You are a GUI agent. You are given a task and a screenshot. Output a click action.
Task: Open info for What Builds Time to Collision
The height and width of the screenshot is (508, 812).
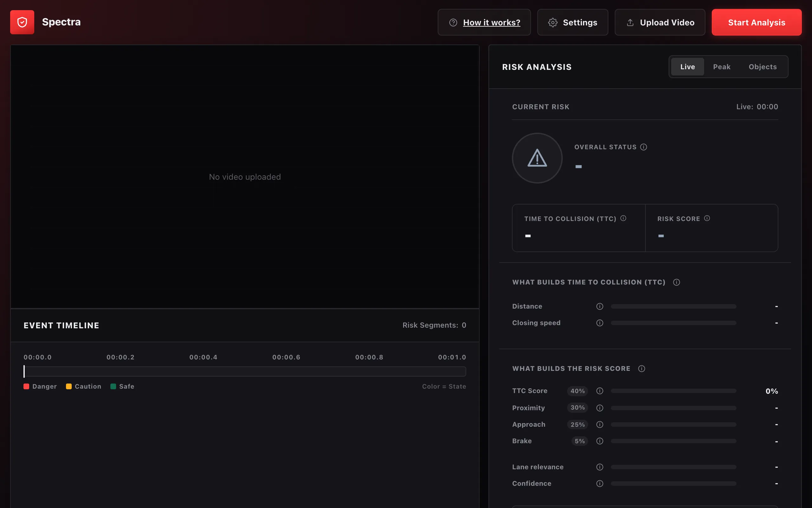[x=677, y=282]
